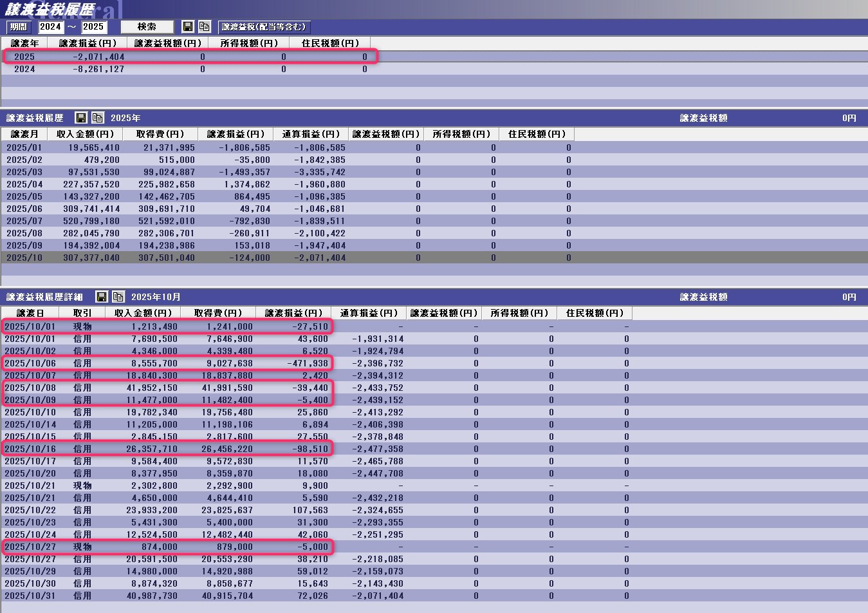Click the 通算損益(円) header in detail table
This screenshot has height=613, width=868.
click(x=369, y=313)
